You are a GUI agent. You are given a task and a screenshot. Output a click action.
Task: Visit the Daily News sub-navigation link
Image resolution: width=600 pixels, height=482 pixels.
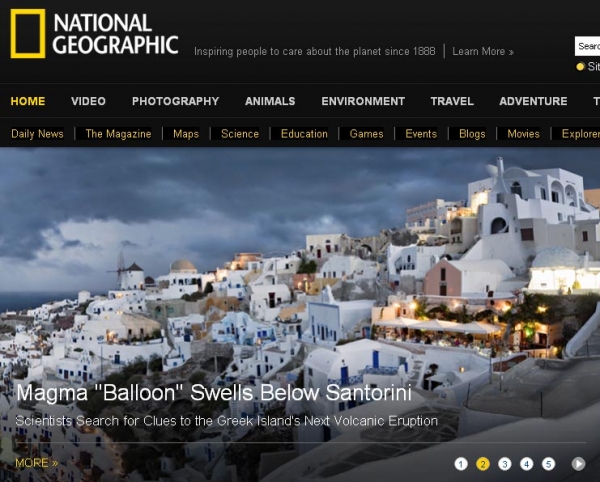(37, 134)
